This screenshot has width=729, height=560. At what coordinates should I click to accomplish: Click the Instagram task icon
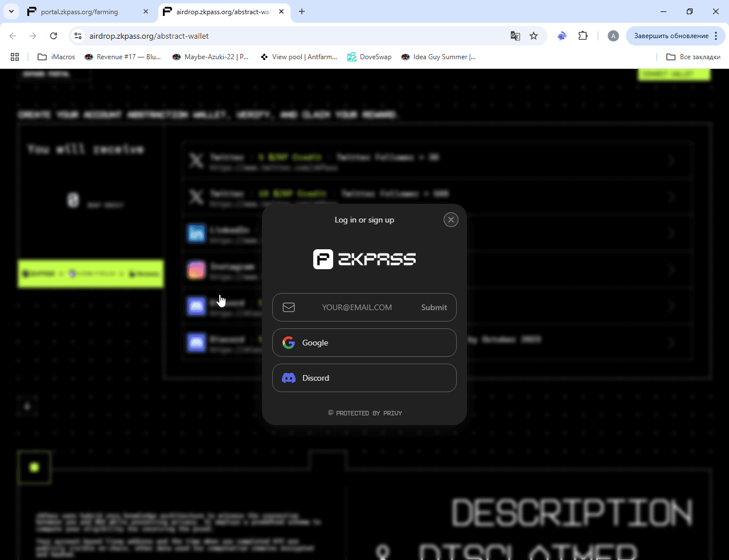(196, 270)
